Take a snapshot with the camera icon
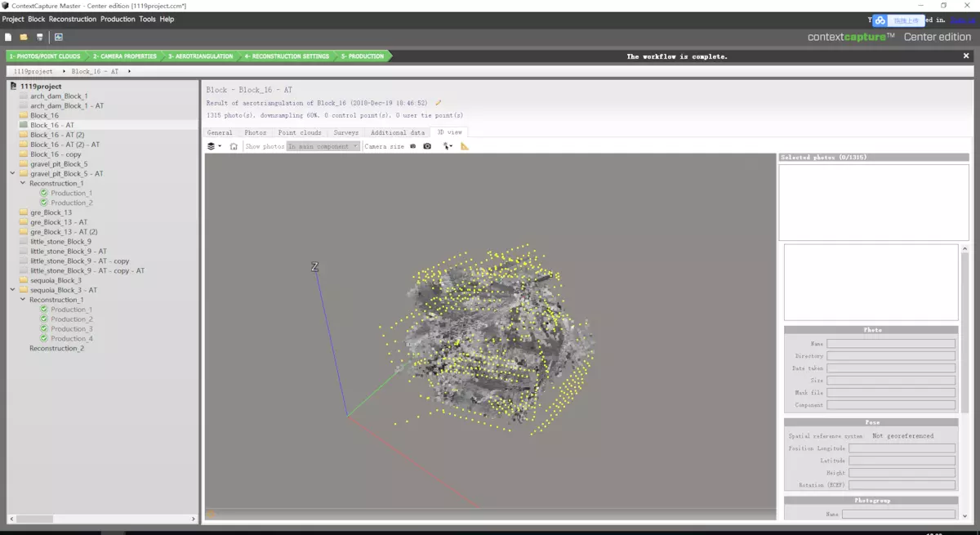The height and width of the screenshot is (535, 980). (426, 146)
